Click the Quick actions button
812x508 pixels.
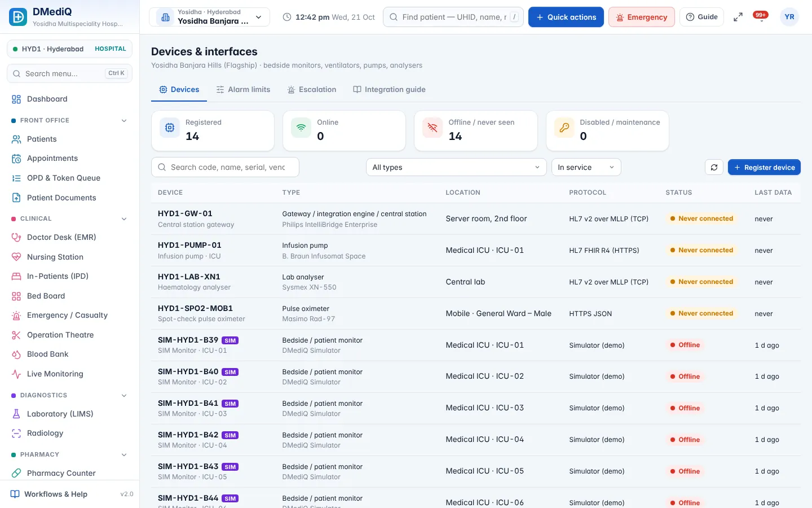click(x=566, y=17)
